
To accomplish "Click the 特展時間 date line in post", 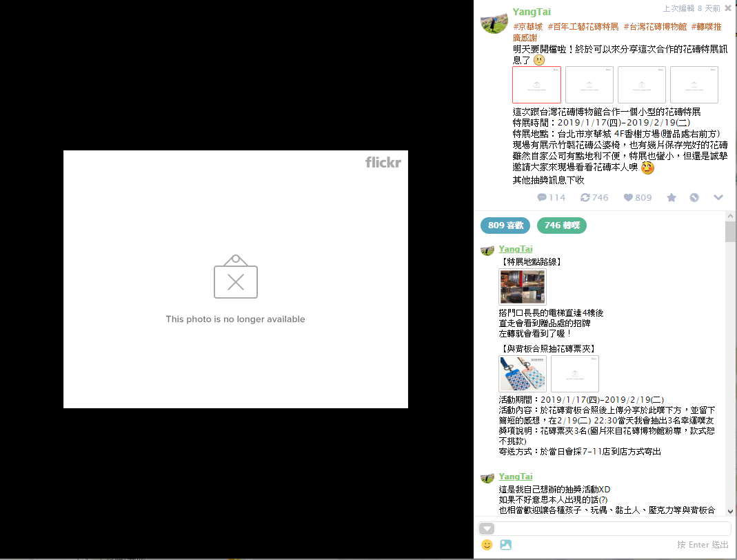I will coord(601,123).
